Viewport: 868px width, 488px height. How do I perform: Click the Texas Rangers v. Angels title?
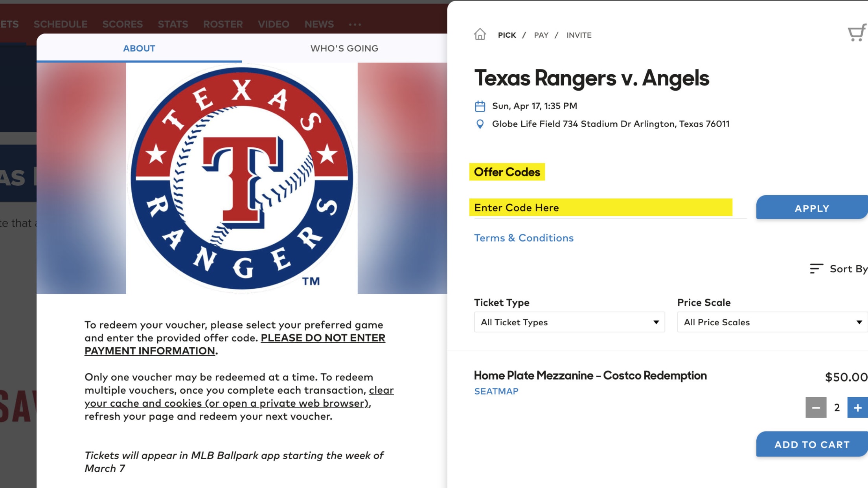pos(592,78)
